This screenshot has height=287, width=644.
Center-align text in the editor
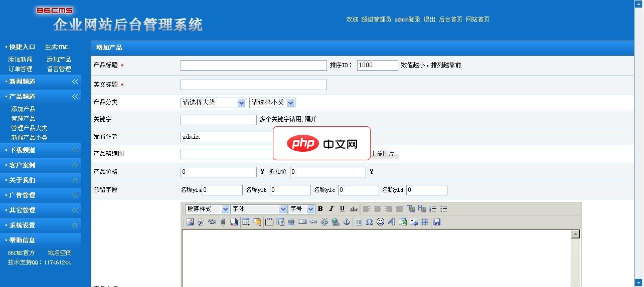click(378, 209)
